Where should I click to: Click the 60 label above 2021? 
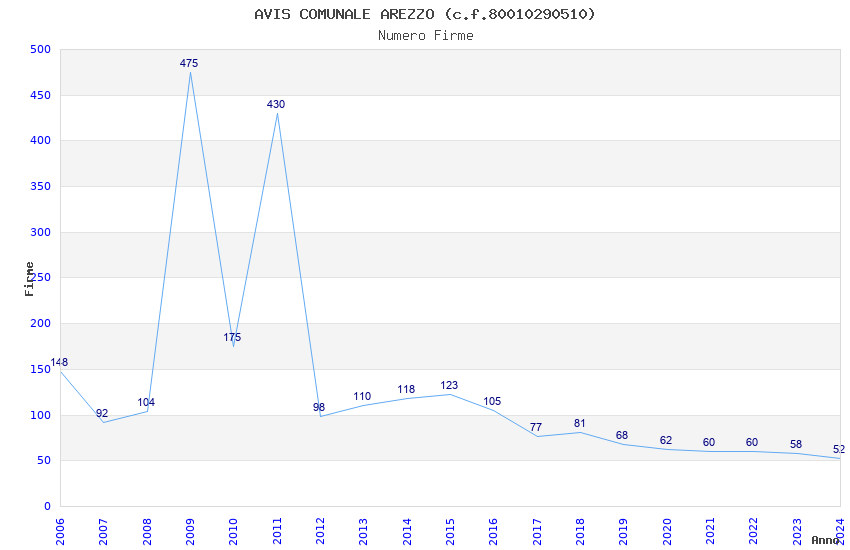pyautogui.click(x=709, y=442)
